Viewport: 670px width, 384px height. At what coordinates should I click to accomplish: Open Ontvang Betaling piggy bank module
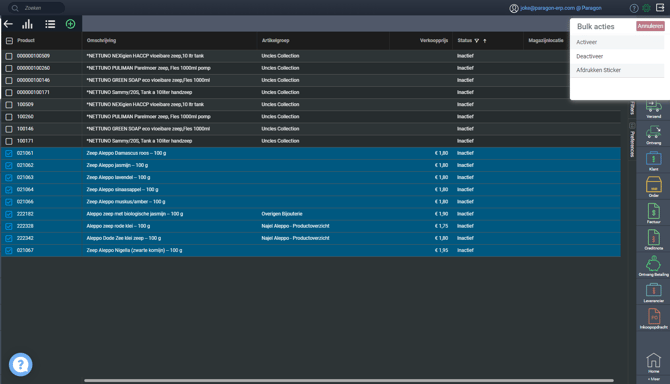click(x=653, y=266)
